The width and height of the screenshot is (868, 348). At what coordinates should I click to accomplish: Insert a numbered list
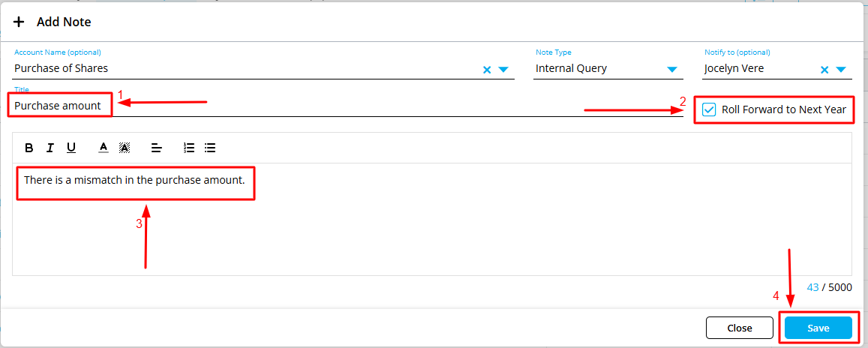pyautogui.click(x=189, y=148)
